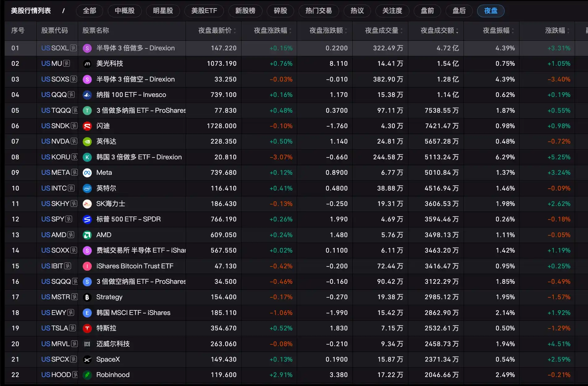The width and height of the screenshot is (588, 386).
Task: Click the teal K logo for KORU
Action: (x=87, y=157)
